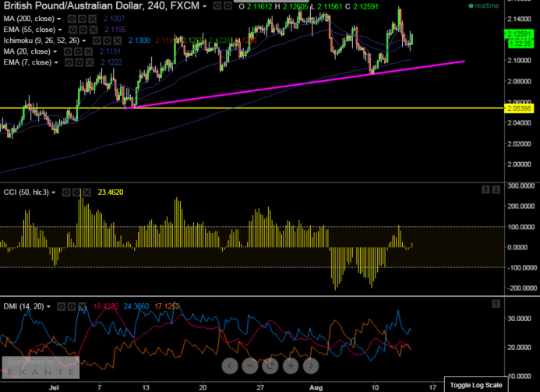Click the realtime status indicator
Viewport: 540px width, 392px height.
coord(484,6)
